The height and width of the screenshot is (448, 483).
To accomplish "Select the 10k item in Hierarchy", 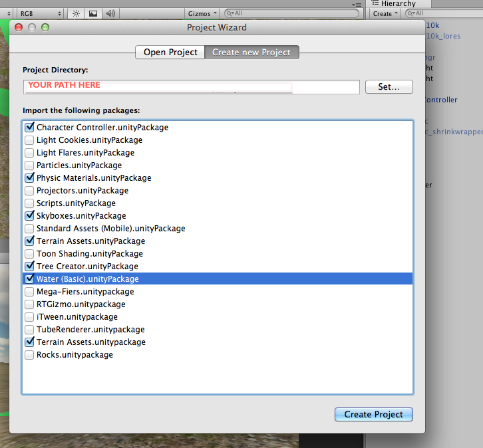I will pos(432,25).
